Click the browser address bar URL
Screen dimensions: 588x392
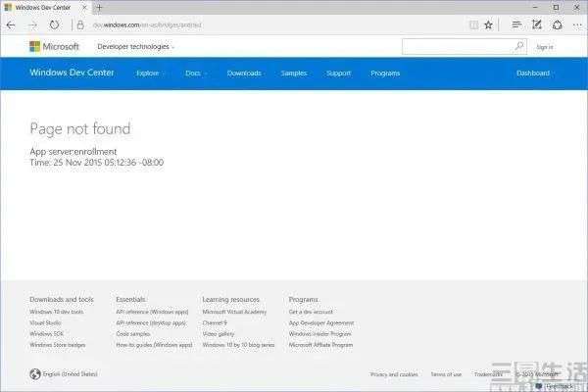147,25
